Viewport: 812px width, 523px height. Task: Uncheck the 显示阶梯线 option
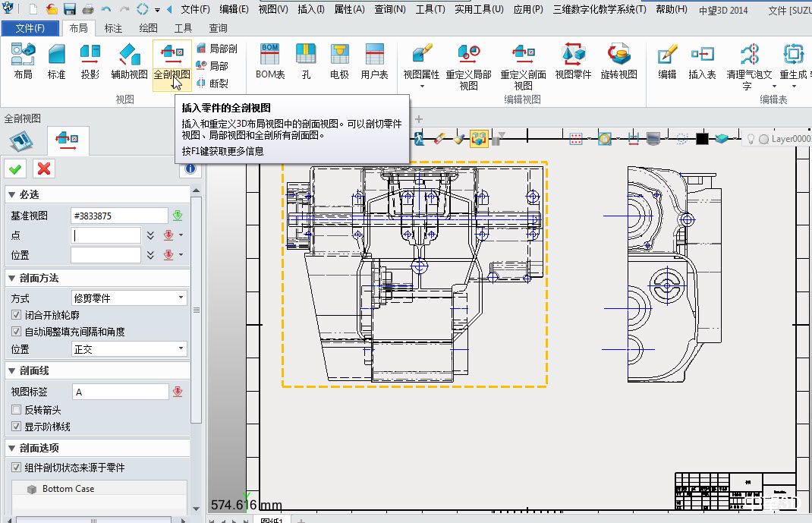point(17,427)
